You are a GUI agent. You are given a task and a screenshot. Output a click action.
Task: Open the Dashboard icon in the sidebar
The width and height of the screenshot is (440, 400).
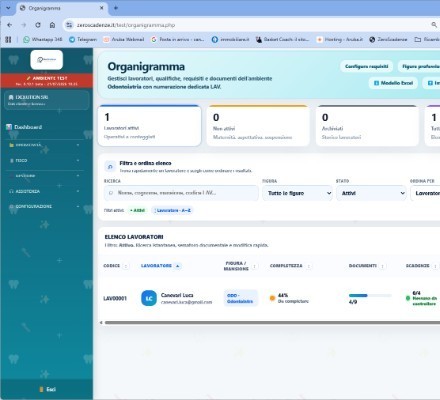9,127
